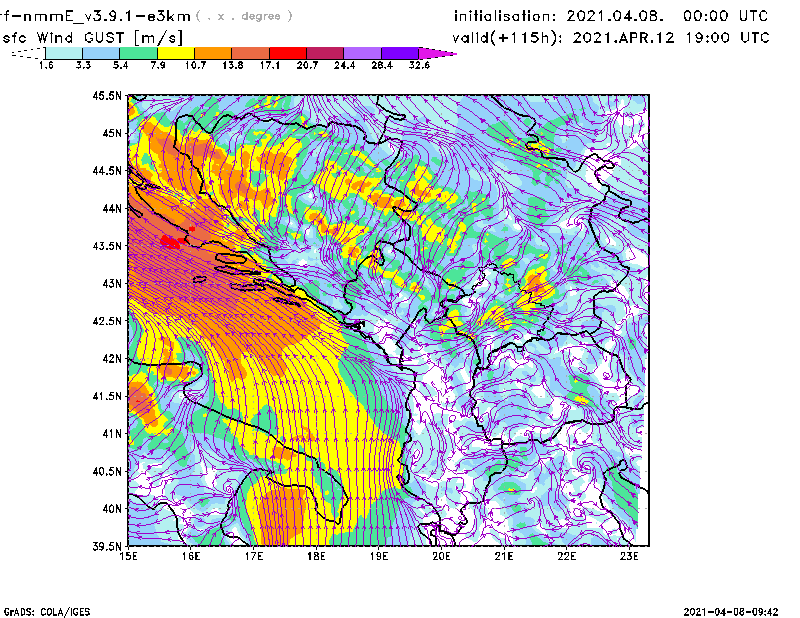This screenshot has height=618, width=800.
Task: Click latitude label 39.5N
Action: (107, 547)
